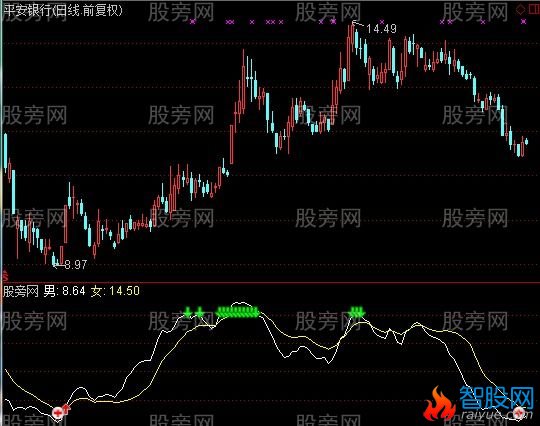This screenshot has width=540, height=426.
Task: Click the red up arrow beside the plus circle
Action: coord(66,409)
